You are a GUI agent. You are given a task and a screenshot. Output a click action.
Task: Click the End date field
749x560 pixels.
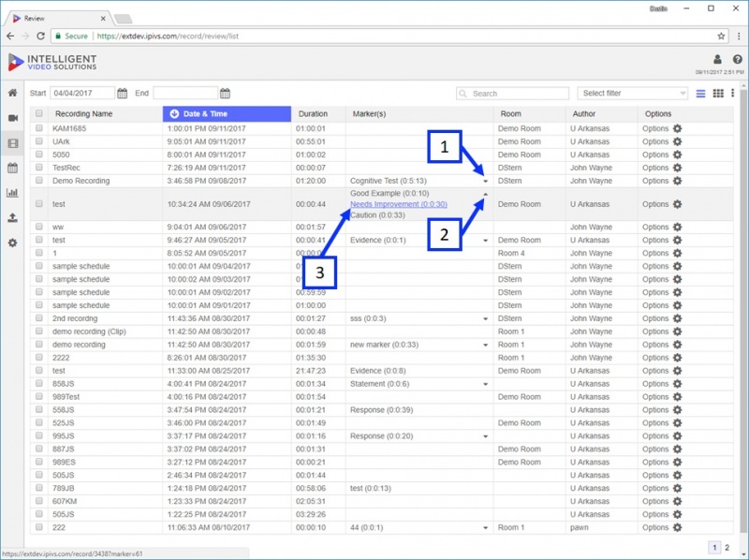pyautogui.click(x=185, y=93)
